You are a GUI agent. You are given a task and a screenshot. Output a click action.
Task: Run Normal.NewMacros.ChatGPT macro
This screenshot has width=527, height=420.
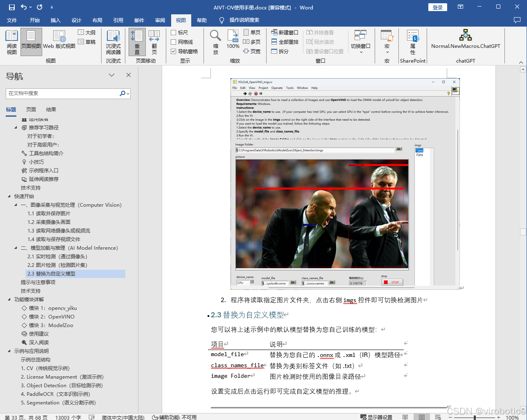(466, 39)
